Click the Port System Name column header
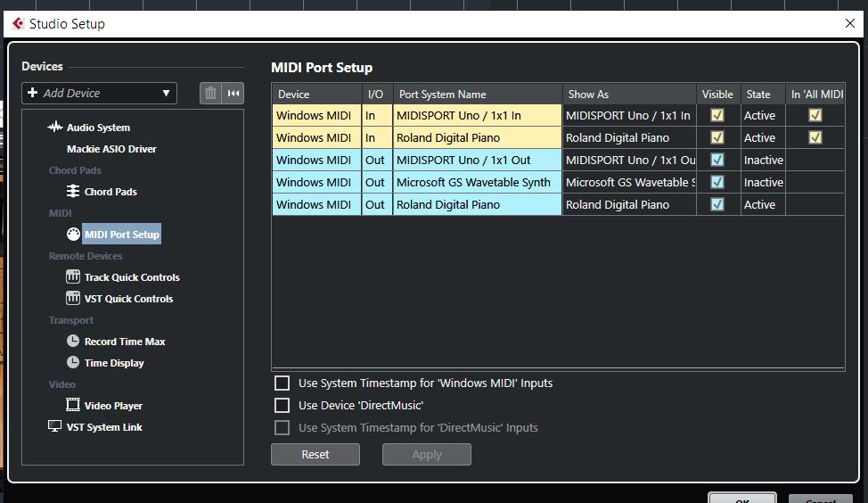The image size is (868, 503). tap(478, 95)
